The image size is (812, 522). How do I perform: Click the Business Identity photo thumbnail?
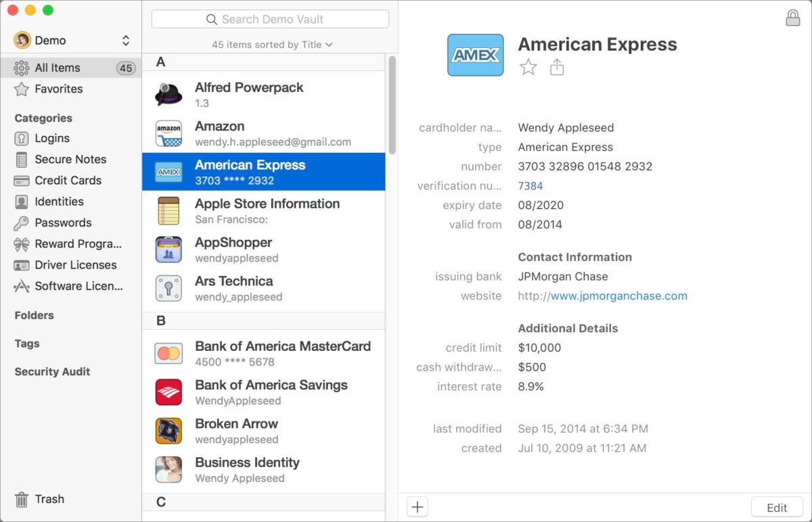tap(168, 469)
